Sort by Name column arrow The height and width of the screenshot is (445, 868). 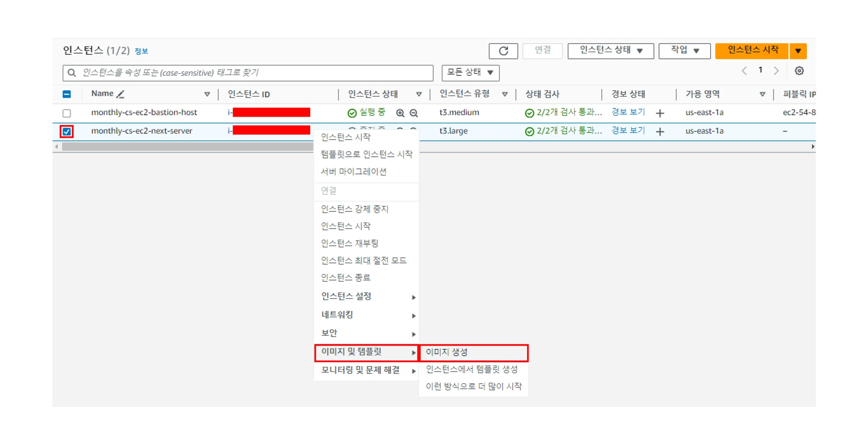[207, 94]
